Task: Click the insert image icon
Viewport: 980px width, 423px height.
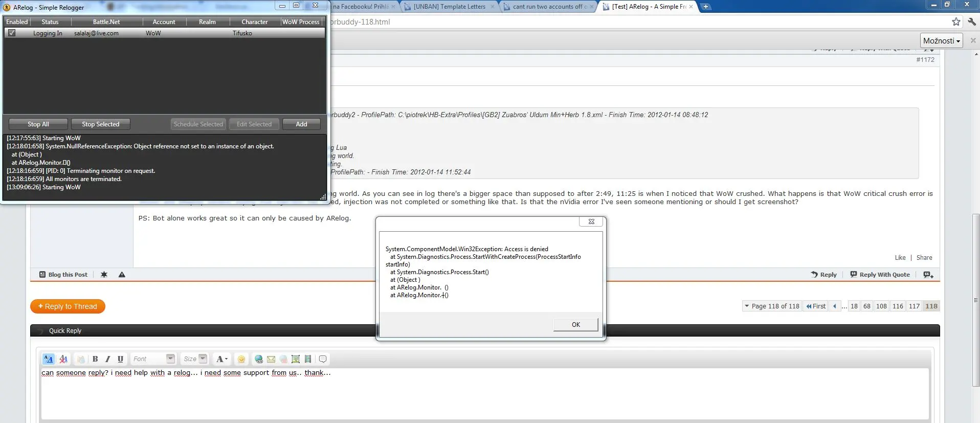Action: click(296, 359)
